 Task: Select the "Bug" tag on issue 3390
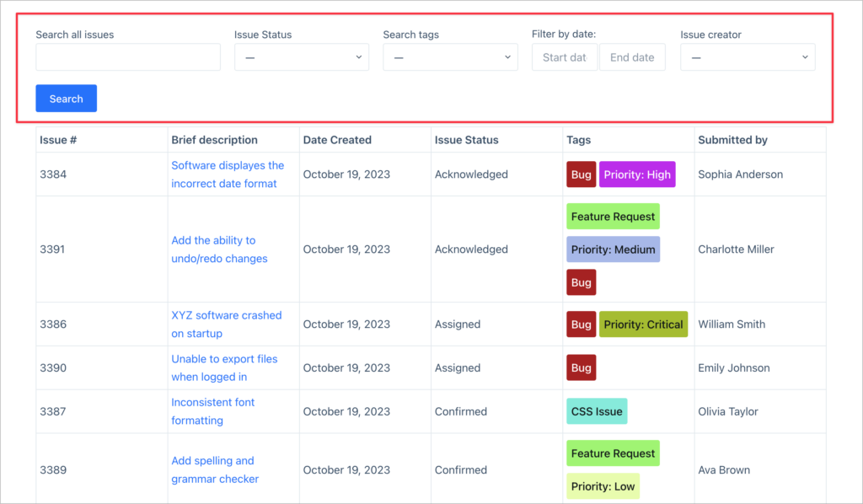pyautogui.click(x=581, y=367)
